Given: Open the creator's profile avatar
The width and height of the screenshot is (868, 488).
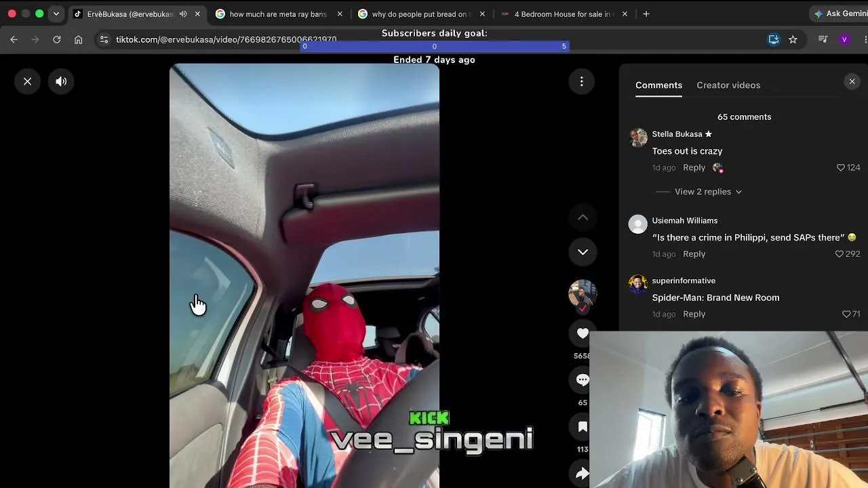Looking at the screenshot, I should click(x=583, y=294).
